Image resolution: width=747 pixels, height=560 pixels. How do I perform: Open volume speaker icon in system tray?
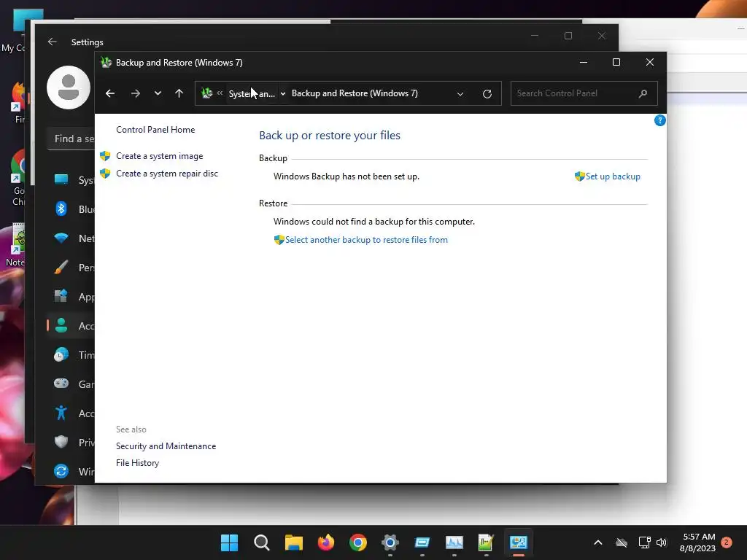pyautogui.click(x=661, y=542)
